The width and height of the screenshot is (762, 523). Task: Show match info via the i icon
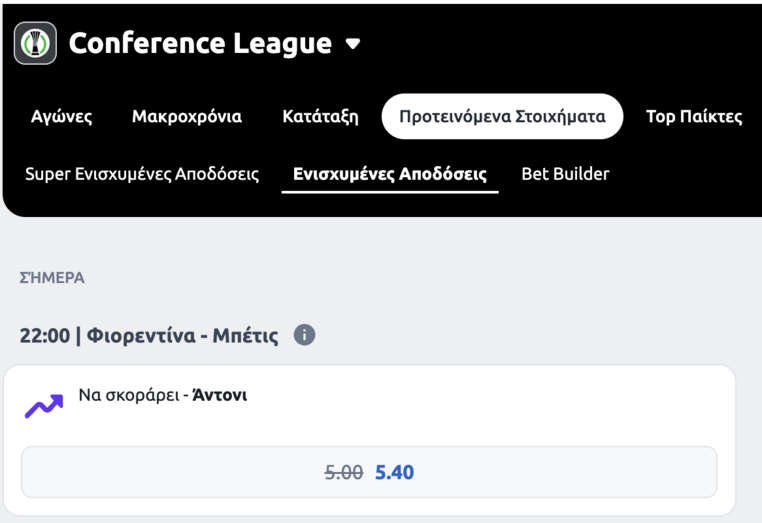pyautogui.click(x=305, y=335)
